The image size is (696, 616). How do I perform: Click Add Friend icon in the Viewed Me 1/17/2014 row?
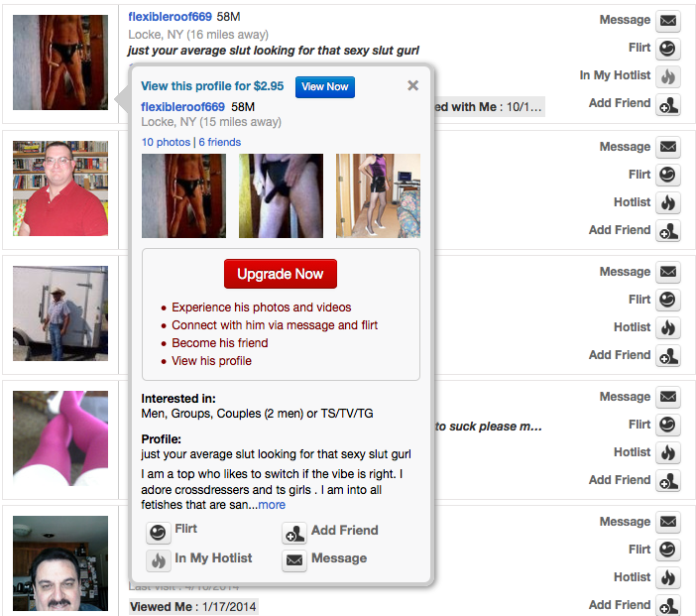(668, 606)
